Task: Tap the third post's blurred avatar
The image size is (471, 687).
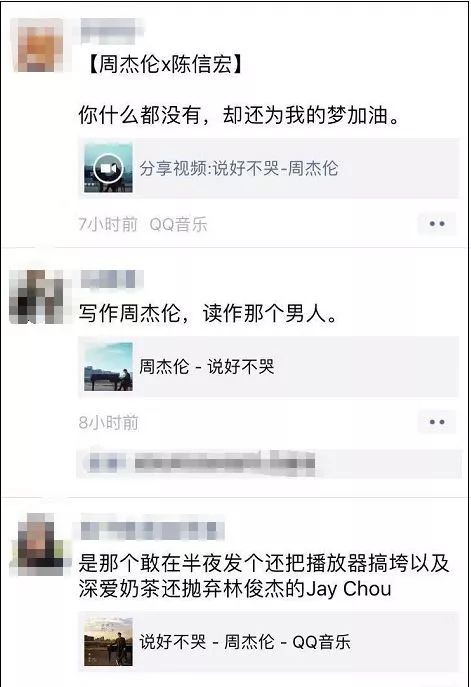Action: pos(40,542)
